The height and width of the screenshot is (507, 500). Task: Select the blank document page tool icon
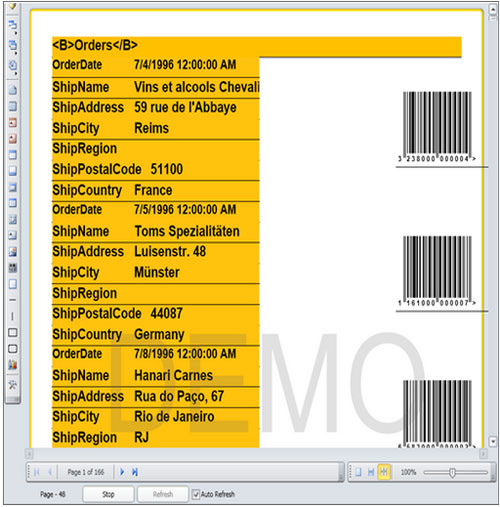[13, 90]
